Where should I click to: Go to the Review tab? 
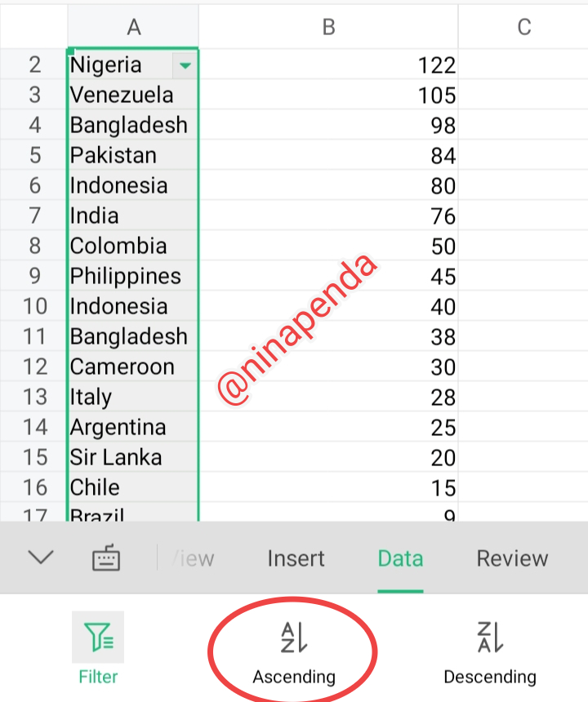pos(512,558)
